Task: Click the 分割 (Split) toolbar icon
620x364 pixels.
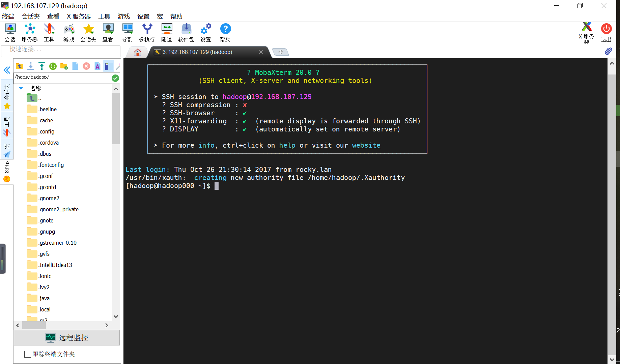Action: [128, 33]
